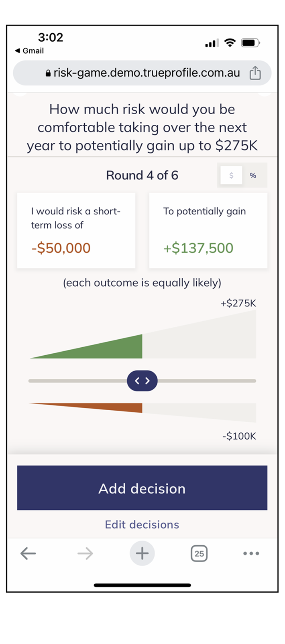The image size is (285, 644).
Task: Tap the browser forward arrow
Action: [85, 554]
